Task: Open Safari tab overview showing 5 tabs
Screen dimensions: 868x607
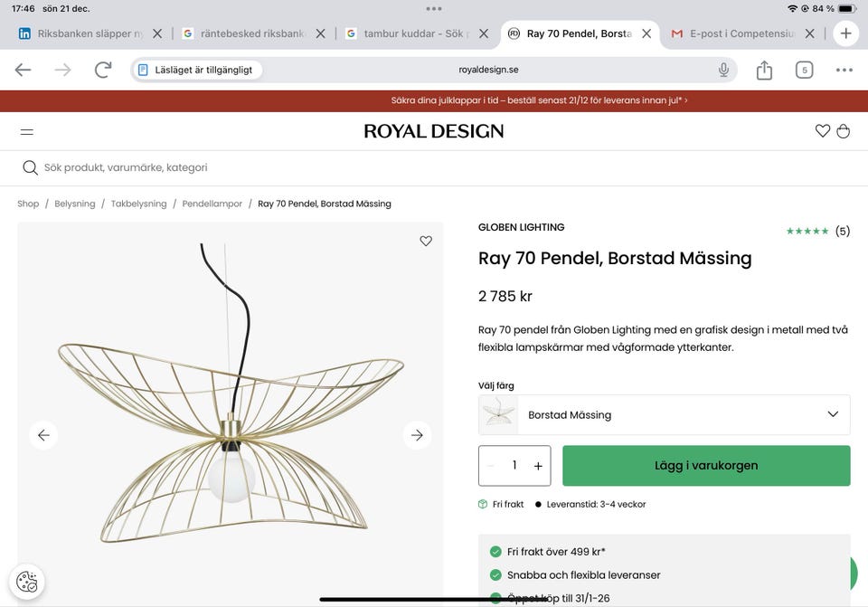Action: 804,70
